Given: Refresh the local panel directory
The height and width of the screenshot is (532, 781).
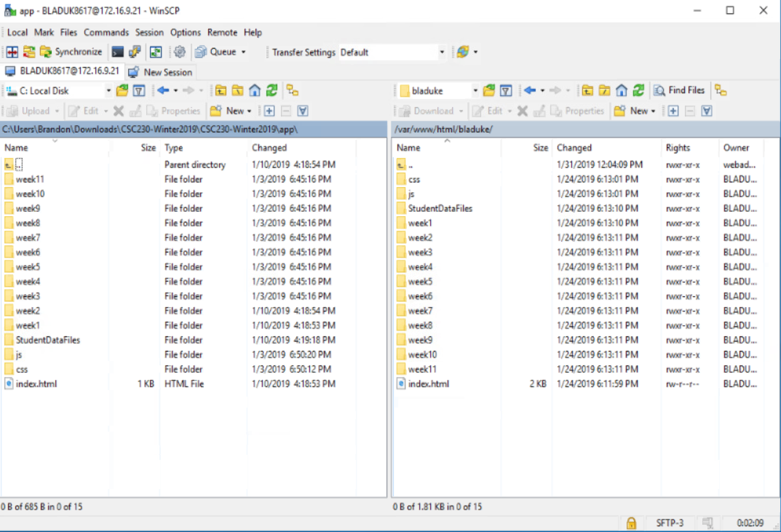Looking at the screenshot, I should [272, 90].
